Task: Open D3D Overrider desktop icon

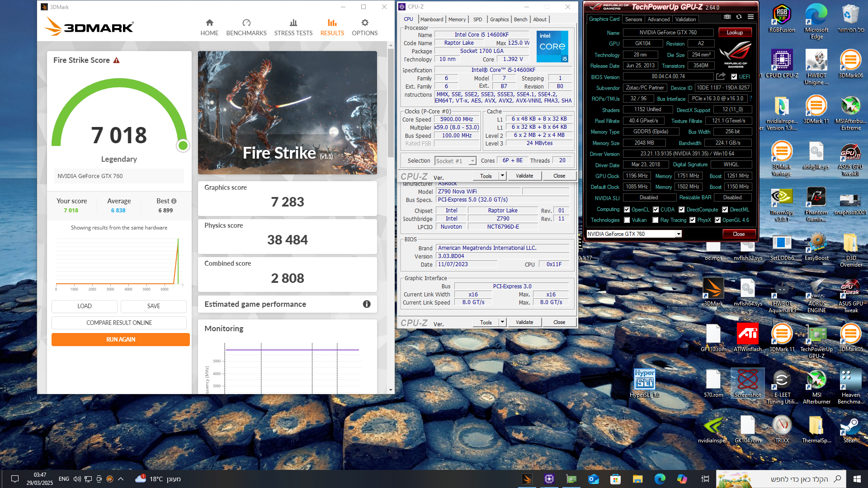Action: pos(851,250)
